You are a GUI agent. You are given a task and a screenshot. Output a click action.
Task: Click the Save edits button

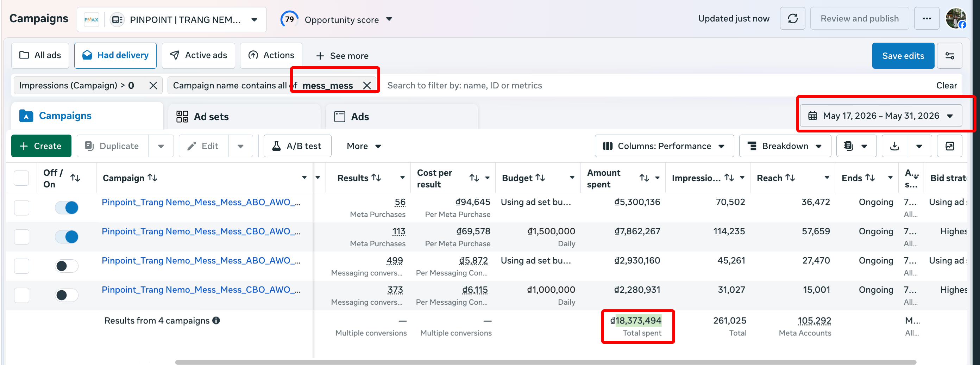click(x=903, y=56)
